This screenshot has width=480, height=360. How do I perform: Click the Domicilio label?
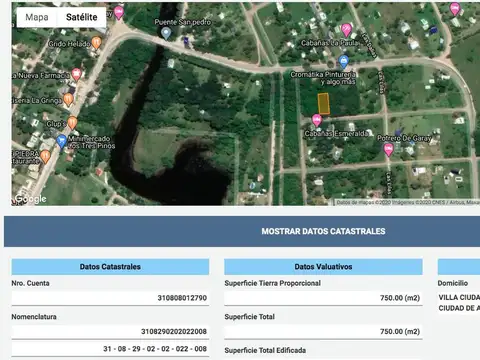(x=453, y=283)
